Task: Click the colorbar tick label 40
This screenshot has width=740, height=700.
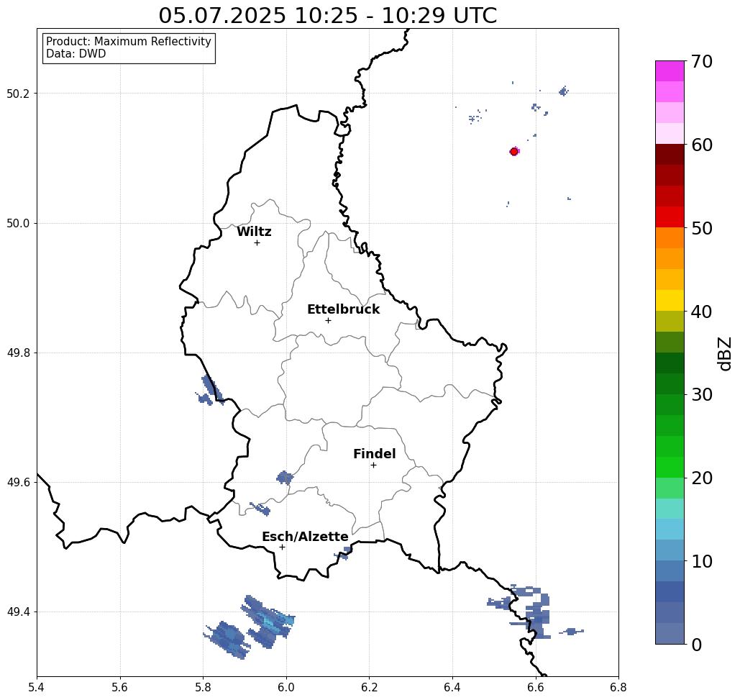Action: [702, 312]
